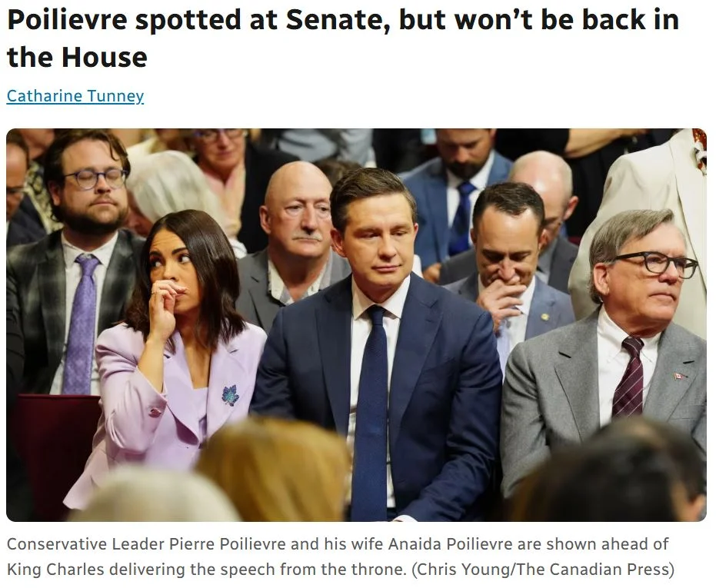
Task: Click "Conservative Leader" at the caption start
Action: [85, 544]
